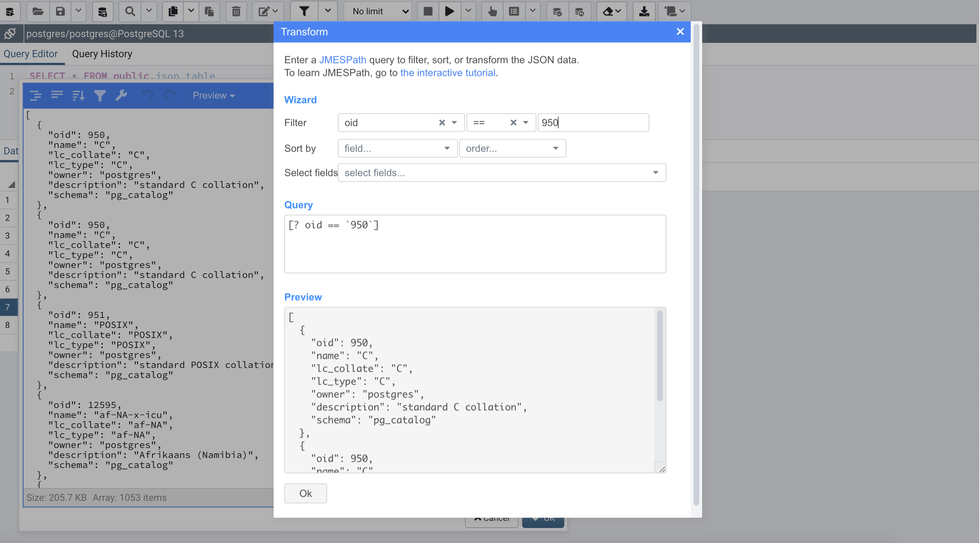Click the Delete trash icon in toolbar
This screenshot has height=543, width=980.
[x=236, y=11]
